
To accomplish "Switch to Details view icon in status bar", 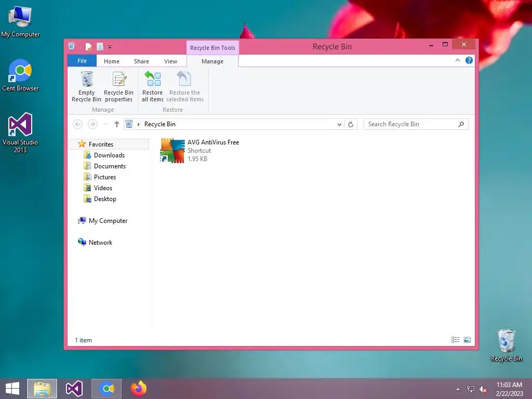I will coord(455,340).
